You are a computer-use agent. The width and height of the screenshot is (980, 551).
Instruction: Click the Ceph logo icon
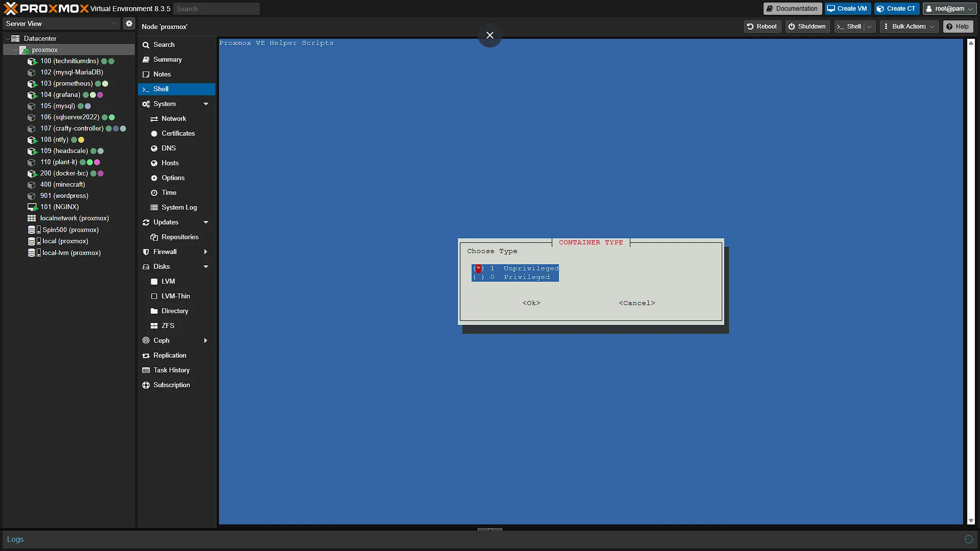pos(146,341)
